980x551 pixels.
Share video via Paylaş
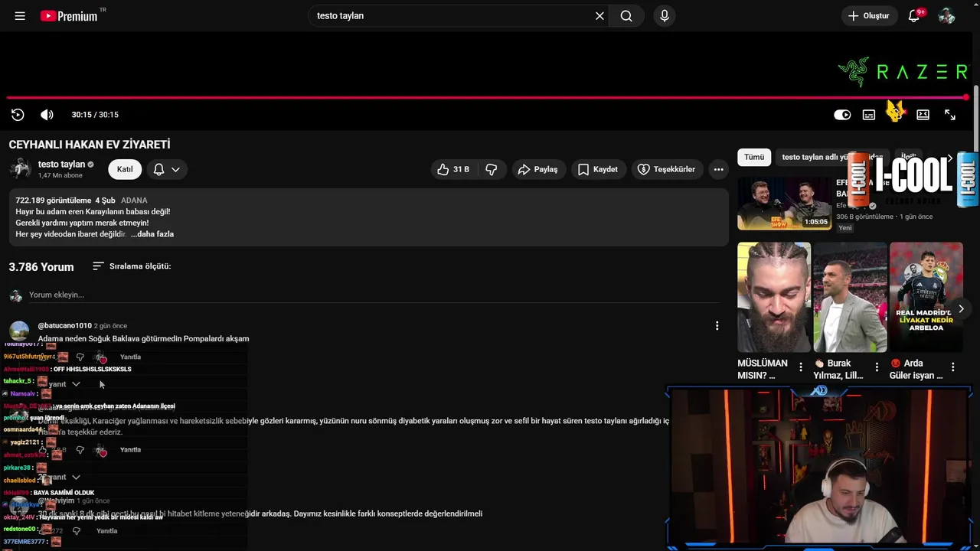538,169
